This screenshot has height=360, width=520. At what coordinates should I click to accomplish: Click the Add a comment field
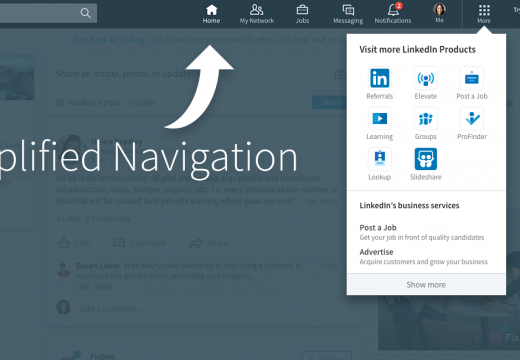(x=213, y=309)
